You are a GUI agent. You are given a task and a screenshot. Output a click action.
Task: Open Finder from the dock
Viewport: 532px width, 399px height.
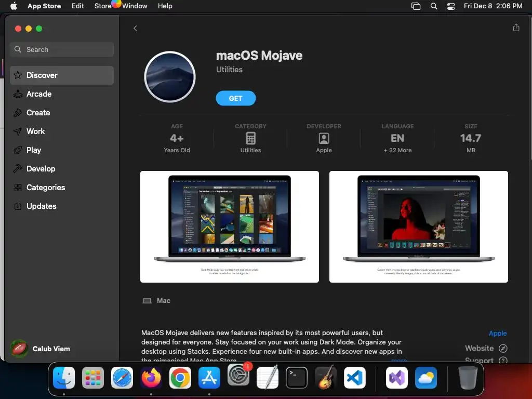pyautogui.click(x=64, y=378)
